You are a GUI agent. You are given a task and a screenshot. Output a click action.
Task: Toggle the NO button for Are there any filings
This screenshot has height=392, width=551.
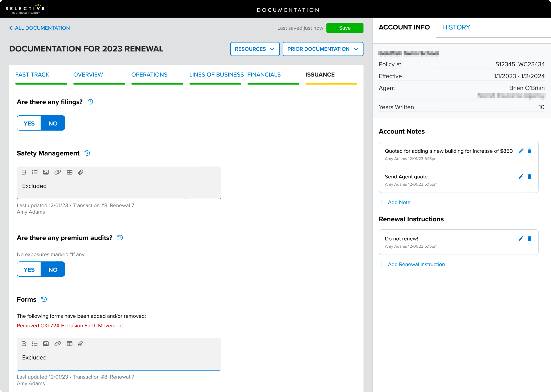53,123
